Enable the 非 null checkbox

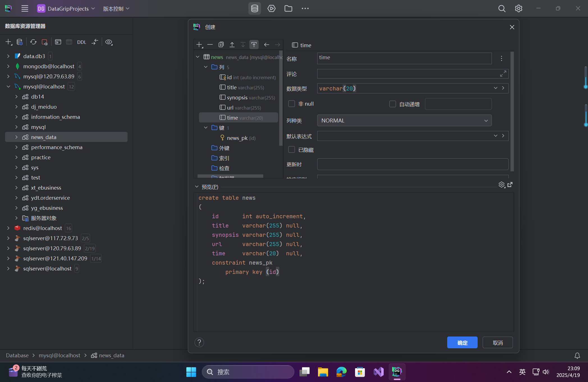point(292,104)
